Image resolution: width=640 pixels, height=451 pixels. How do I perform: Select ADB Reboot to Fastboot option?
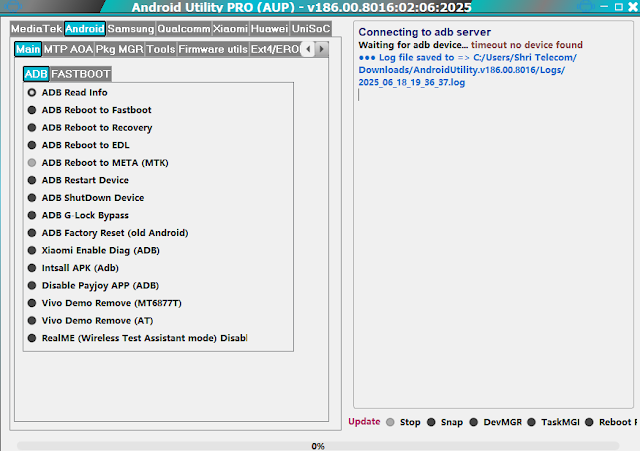point(89,110)
